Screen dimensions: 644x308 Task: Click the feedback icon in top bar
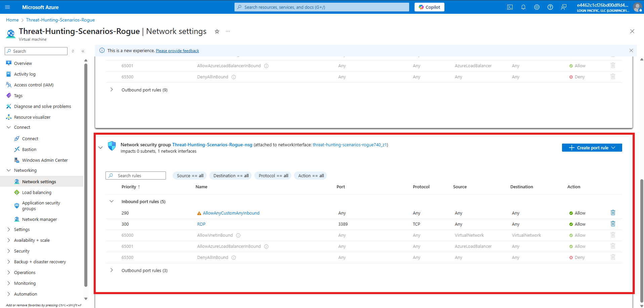coord(564,7)
